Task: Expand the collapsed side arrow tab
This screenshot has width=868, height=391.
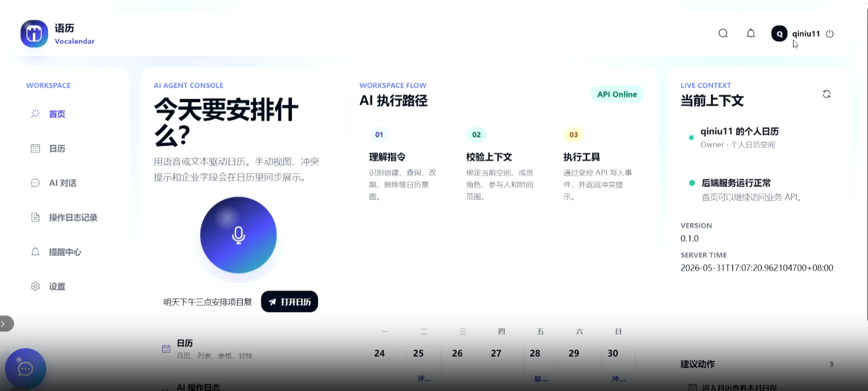Action: [x=6, y=324]
